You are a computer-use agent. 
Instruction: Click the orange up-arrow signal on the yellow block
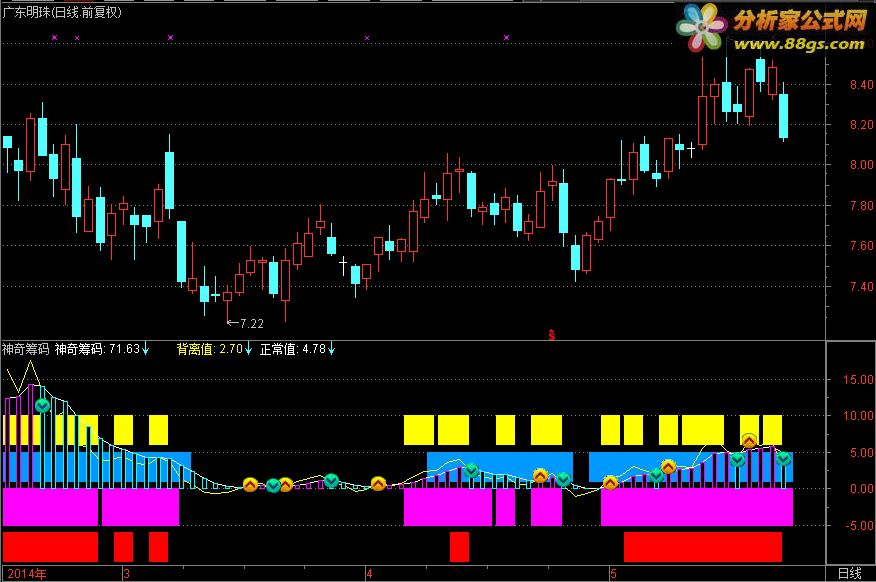coord(749,441)
